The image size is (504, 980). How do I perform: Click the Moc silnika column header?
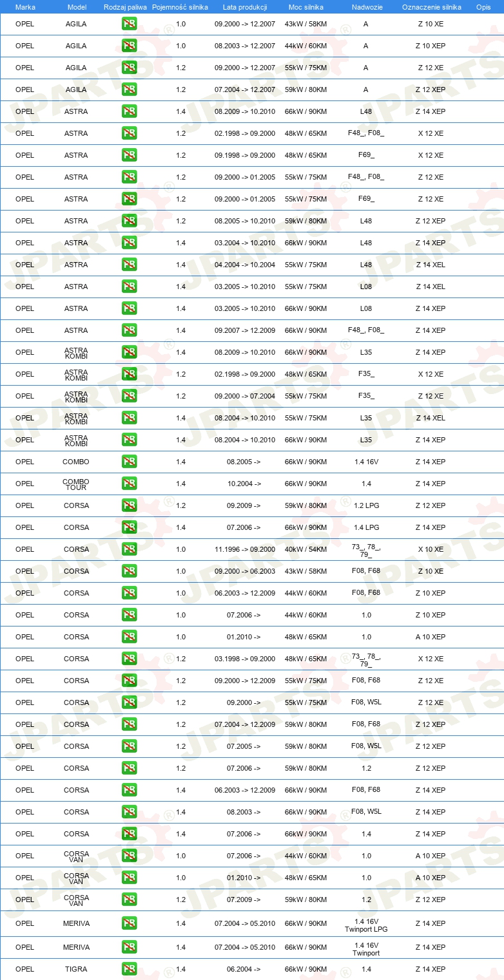[306, 6]
